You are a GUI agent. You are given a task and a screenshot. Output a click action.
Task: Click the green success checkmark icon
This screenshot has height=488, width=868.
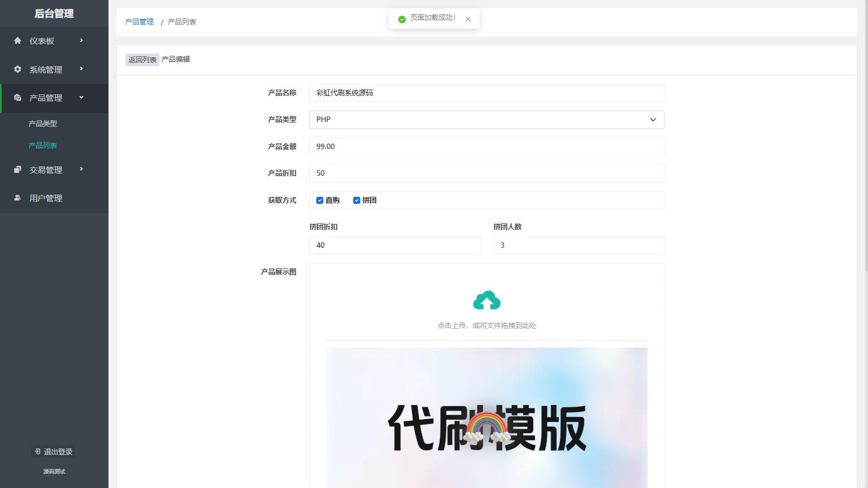click(402, 19)
